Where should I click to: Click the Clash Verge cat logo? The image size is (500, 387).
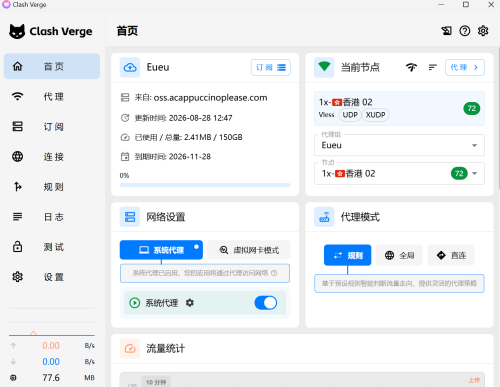[x=17, y=31]
